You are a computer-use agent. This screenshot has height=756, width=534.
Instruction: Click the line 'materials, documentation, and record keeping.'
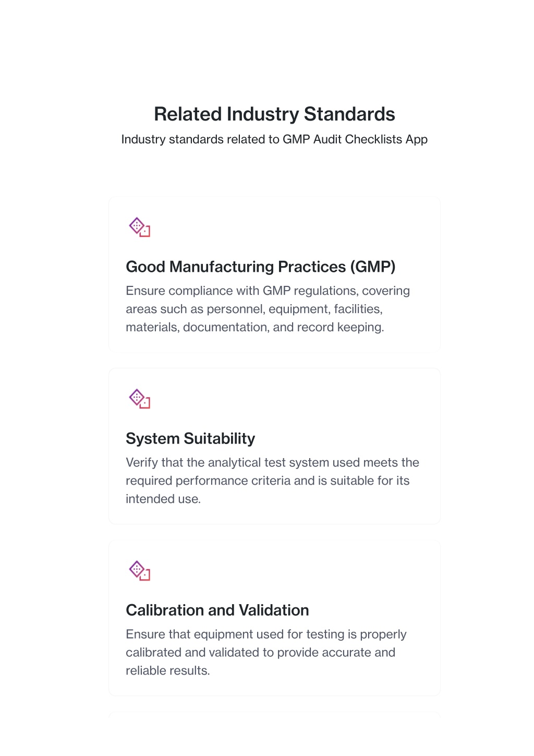coord(255,327)
